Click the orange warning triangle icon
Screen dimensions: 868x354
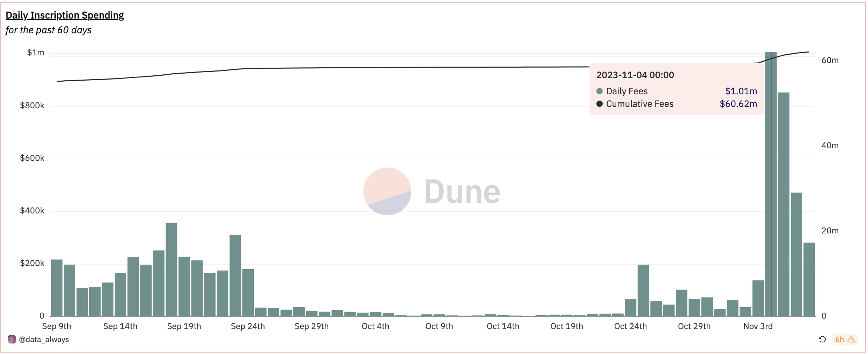click(852, 339)
